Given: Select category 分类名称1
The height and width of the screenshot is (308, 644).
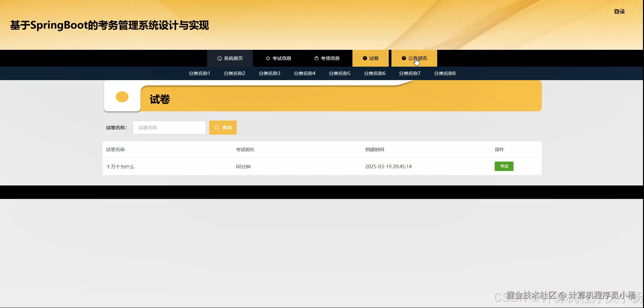Looking at the screenshot, I should (199, 73).
